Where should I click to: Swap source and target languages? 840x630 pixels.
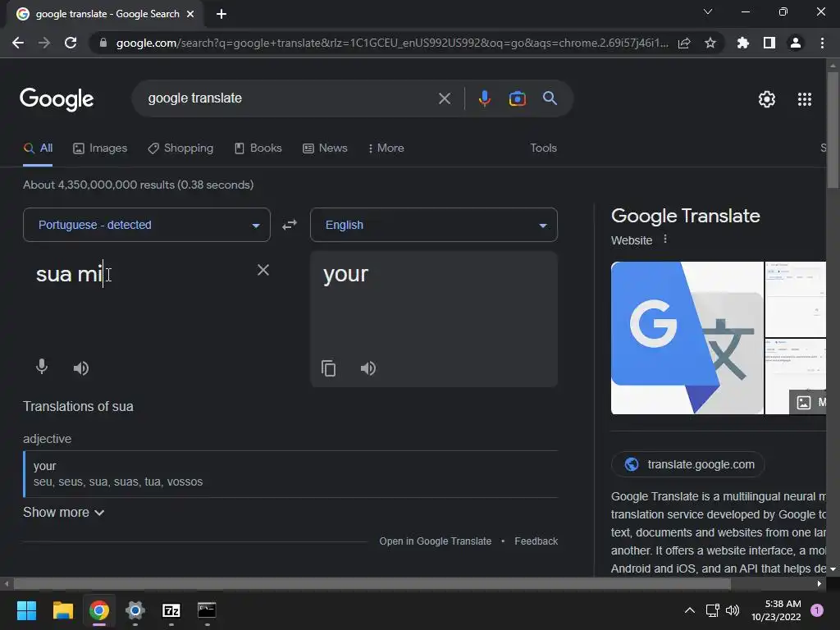[x=290, y=225]
